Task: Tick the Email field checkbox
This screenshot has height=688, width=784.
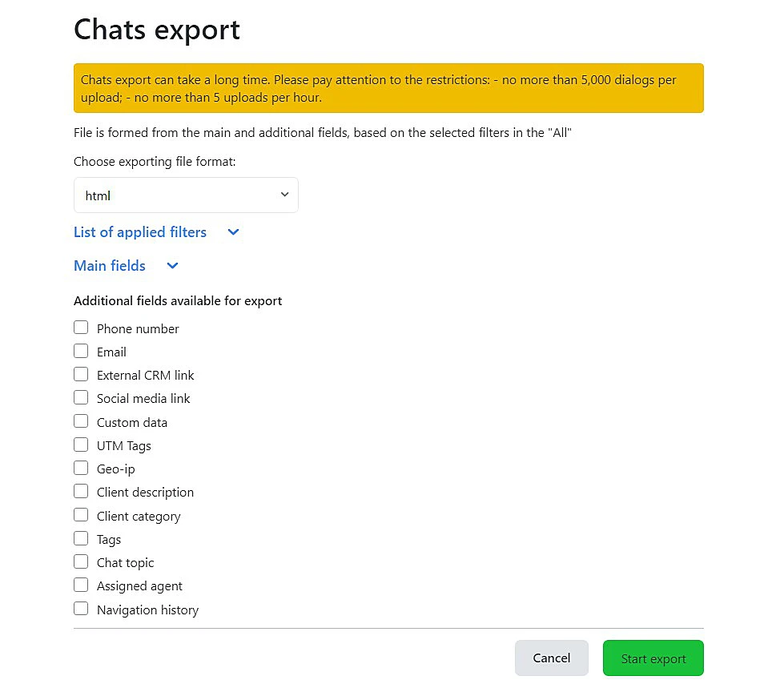Action: [x=81, y=351]
